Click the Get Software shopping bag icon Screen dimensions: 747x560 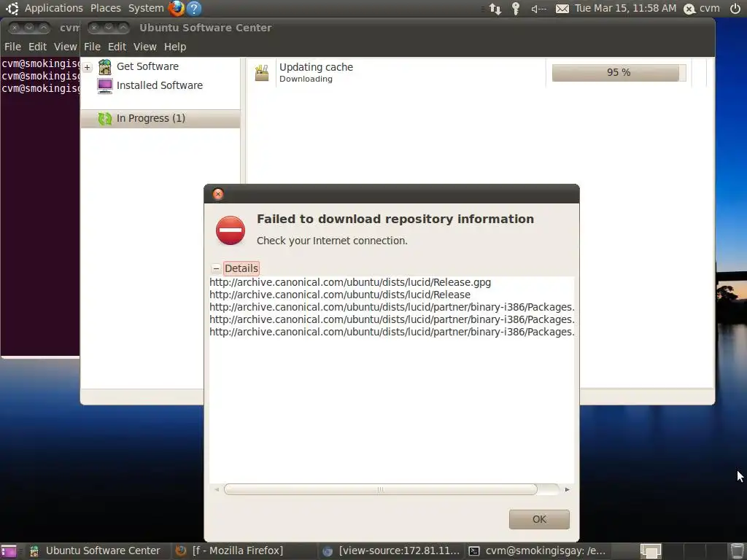pos(105,67)
